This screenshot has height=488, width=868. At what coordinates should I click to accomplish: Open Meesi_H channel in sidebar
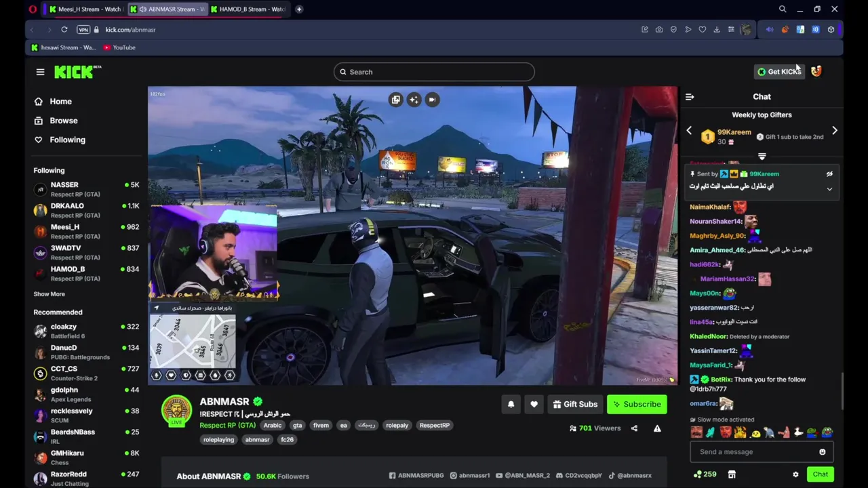click(86, 231)
